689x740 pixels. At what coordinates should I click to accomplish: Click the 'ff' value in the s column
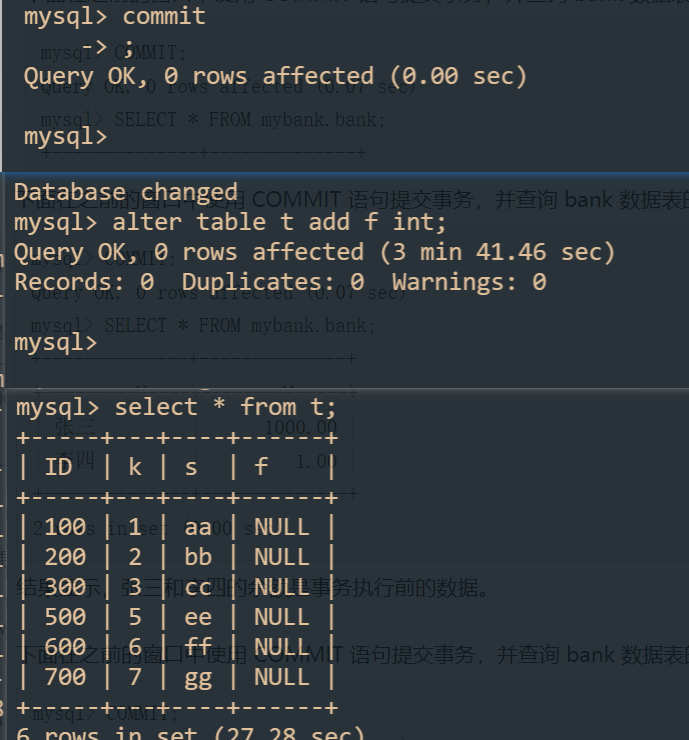coord(198,647)
